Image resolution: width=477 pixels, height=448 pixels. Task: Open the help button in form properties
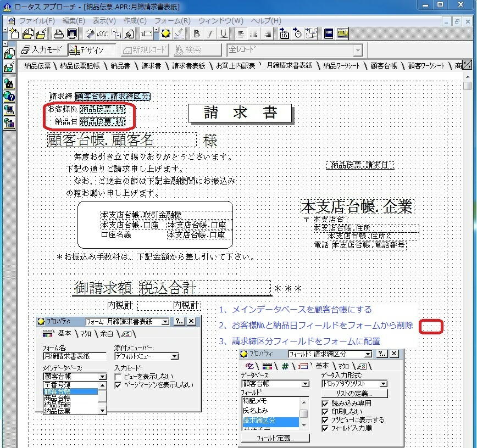tap(179, 321)
